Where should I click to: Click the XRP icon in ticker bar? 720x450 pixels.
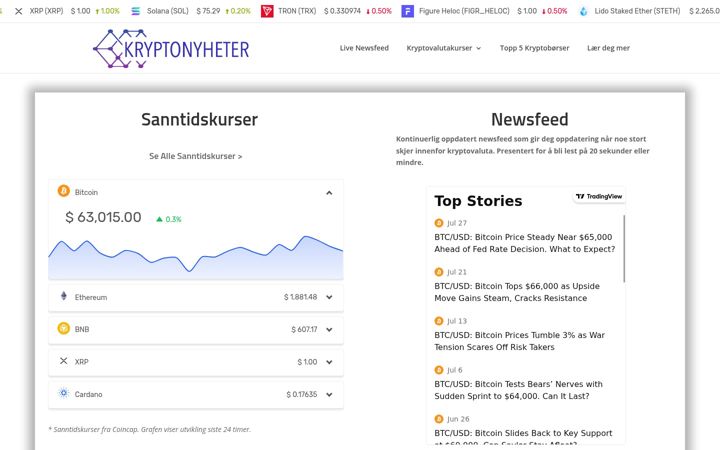tap(18, 11)
